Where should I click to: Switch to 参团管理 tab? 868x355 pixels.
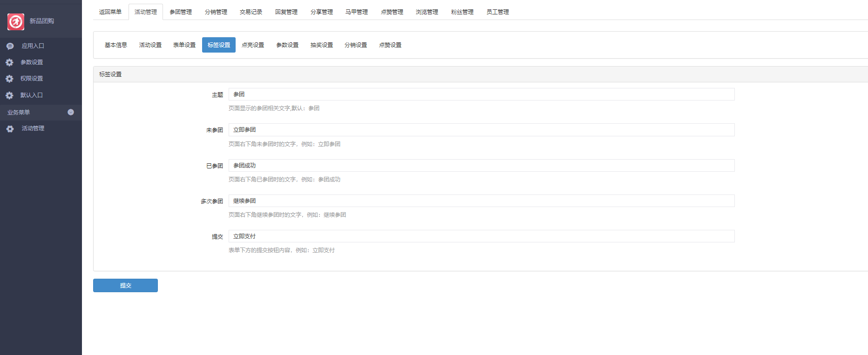(x=181, y=12)
